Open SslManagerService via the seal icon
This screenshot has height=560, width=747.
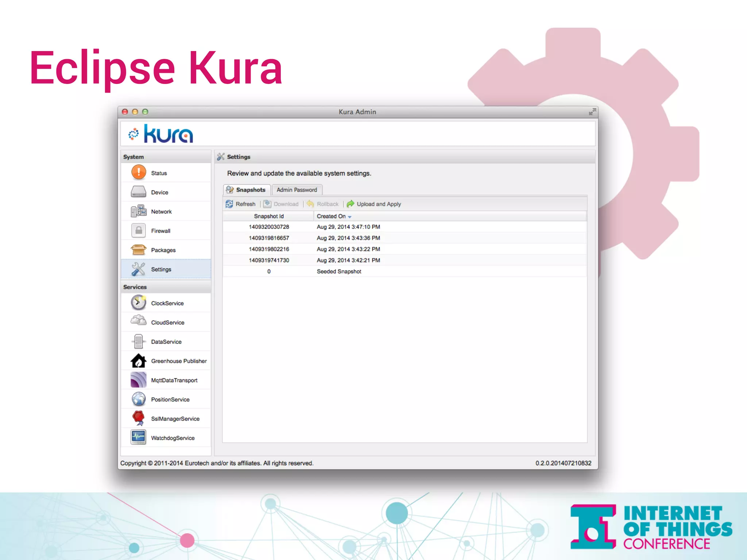[x=139, y=418]
